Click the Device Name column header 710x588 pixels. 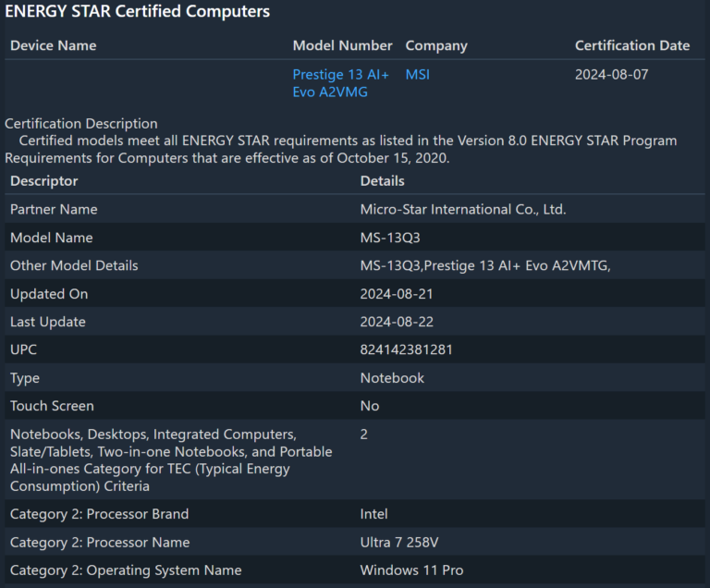click(53, 45)
